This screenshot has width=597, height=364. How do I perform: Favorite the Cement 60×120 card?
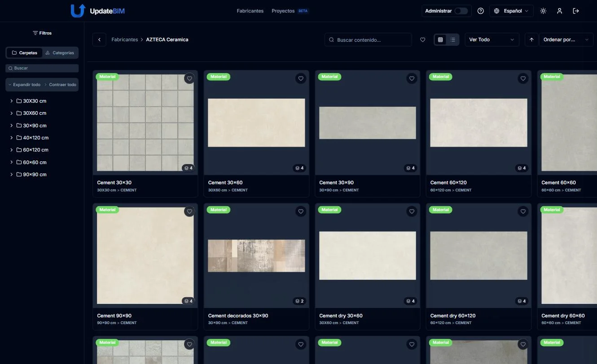pos(523,78)
